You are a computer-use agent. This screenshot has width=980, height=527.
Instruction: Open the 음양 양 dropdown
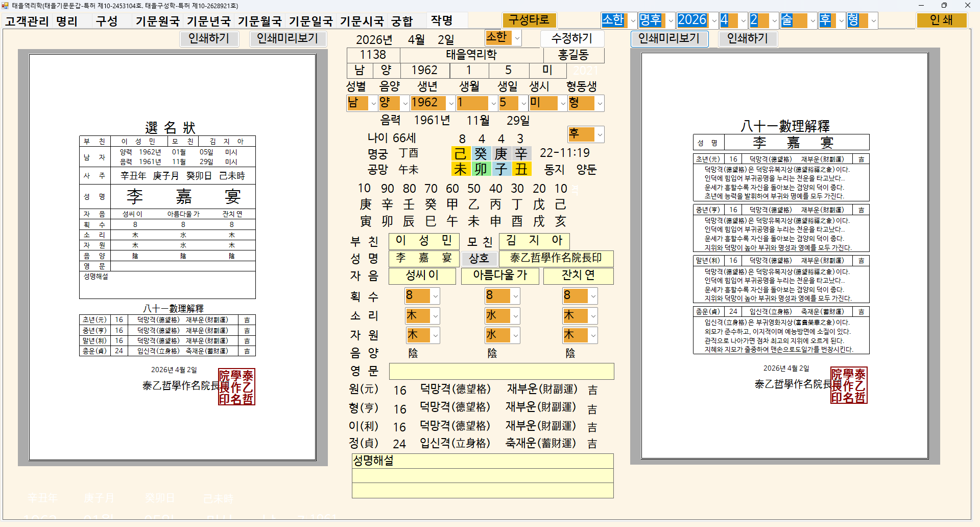pos(405,103)
